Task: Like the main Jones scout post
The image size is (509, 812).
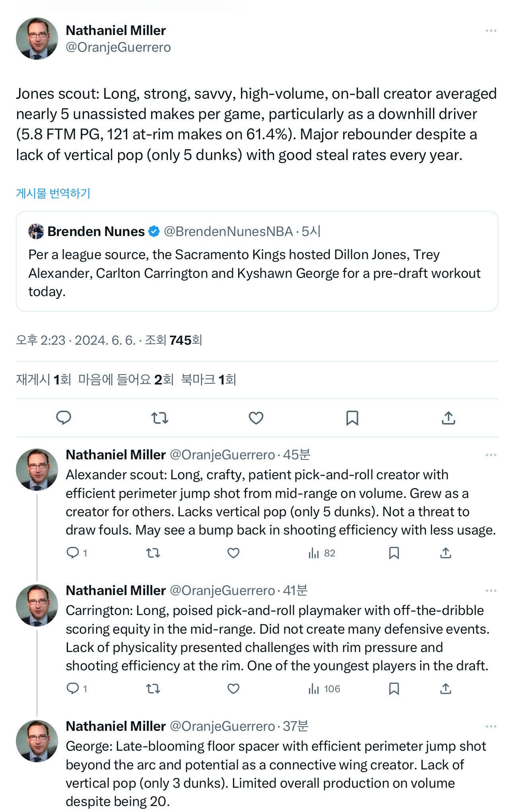Action: (256, 418)
